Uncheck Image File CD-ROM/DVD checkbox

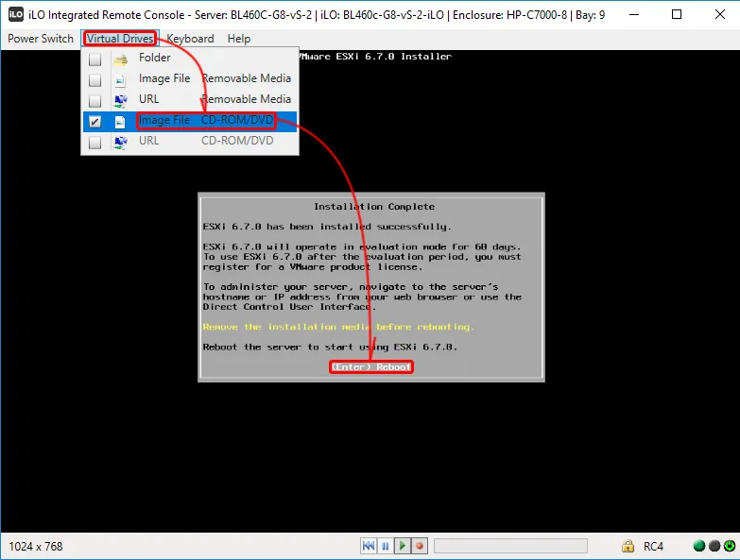(x=95, y=122)
